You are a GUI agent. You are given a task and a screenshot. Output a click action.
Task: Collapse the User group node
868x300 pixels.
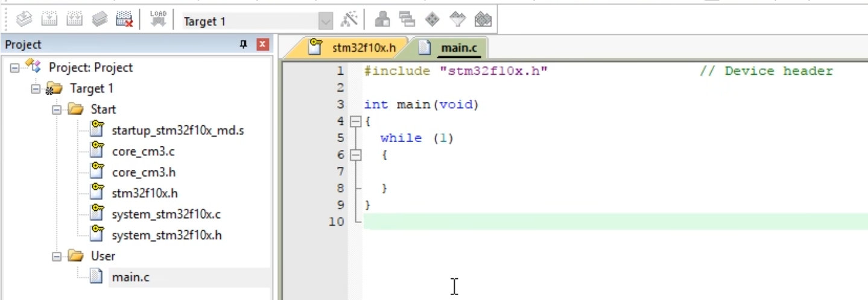[x=57, y=257]
